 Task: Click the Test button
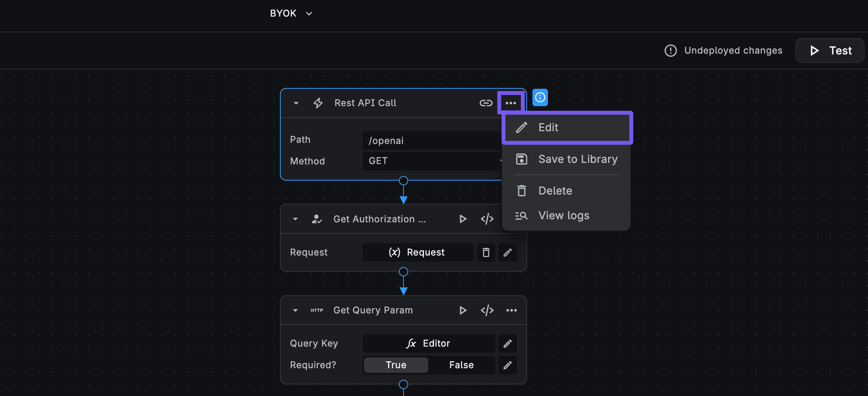[x=829, y=50]
